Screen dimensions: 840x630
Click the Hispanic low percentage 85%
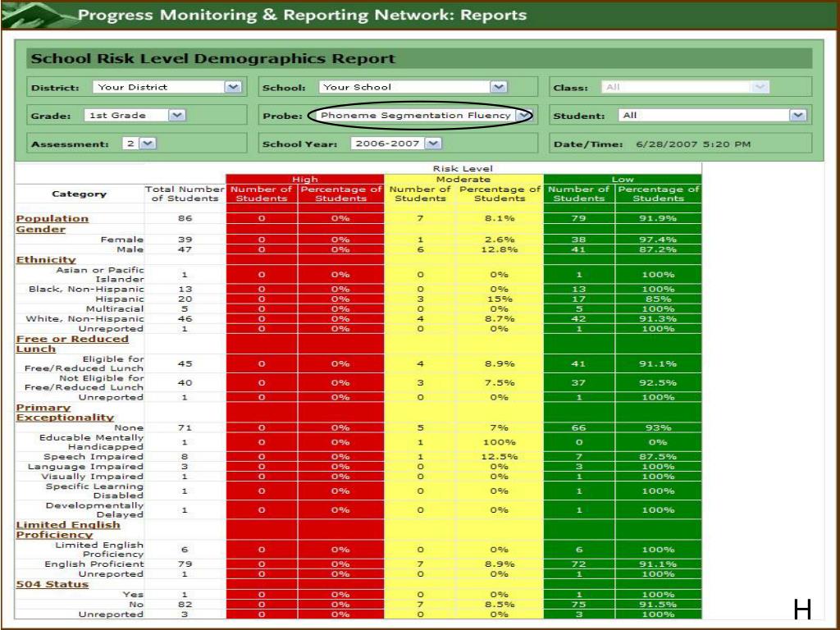coord(658,299)
